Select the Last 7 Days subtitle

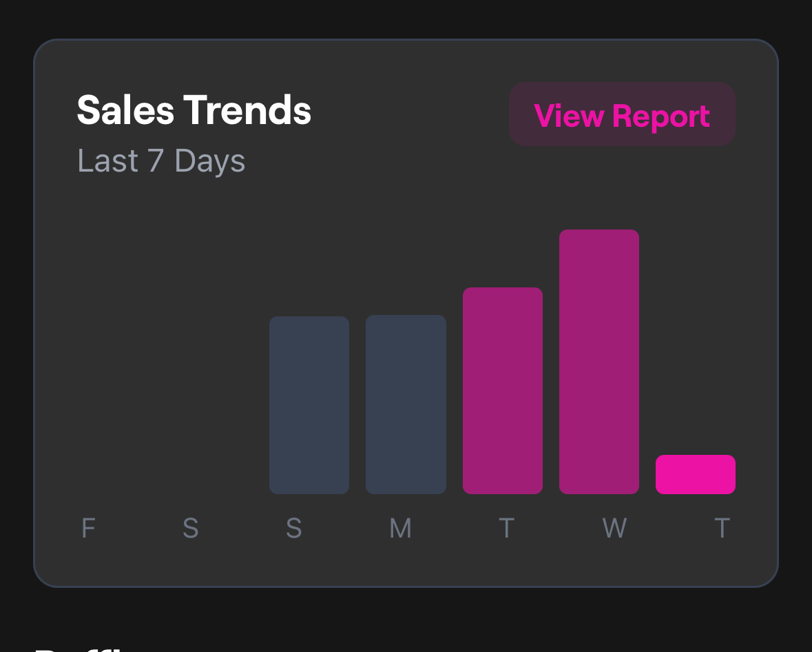coord(161,161)
